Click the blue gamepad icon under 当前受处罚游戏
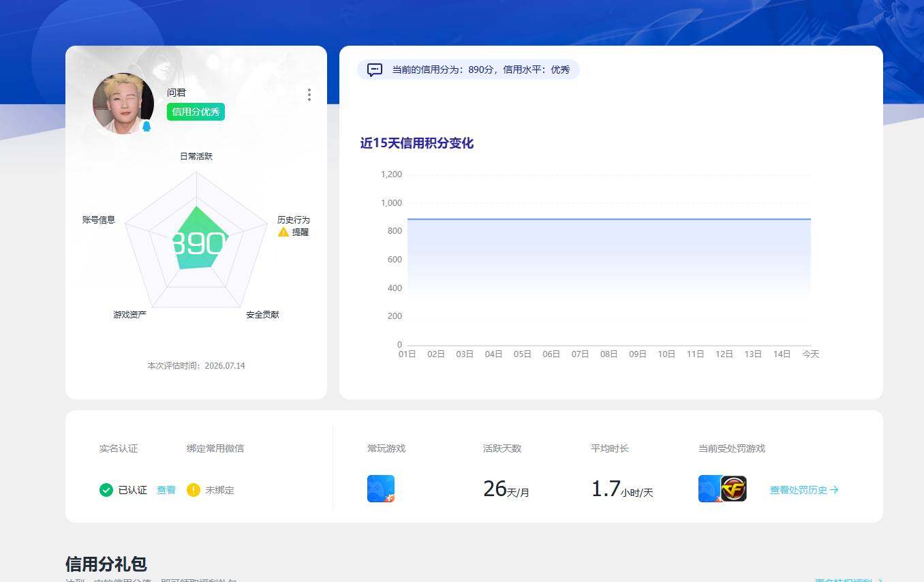The image size is (924, 582). (709, 489)
